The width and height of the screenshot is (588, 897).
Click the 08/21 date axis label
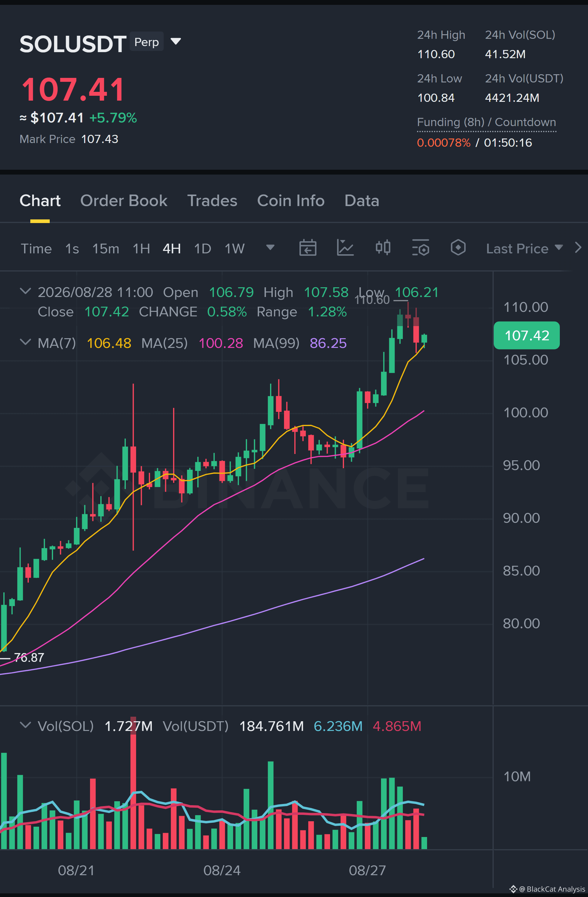click(x=76, y=871)
